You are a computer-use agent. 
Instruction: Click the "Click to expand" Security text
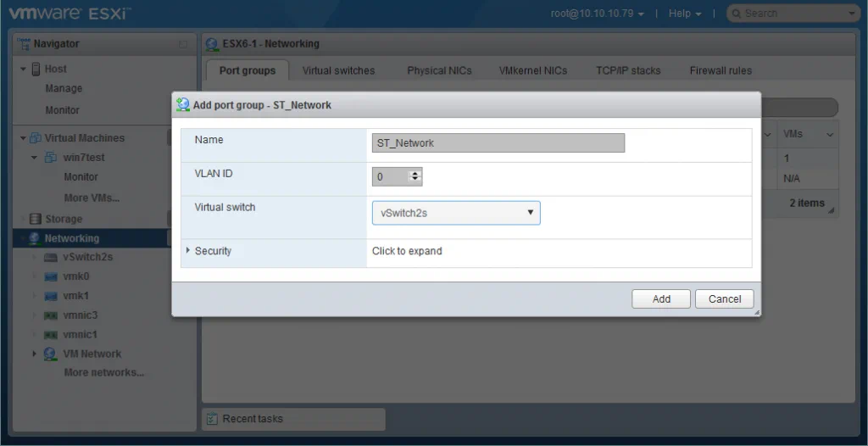point(407,251)
